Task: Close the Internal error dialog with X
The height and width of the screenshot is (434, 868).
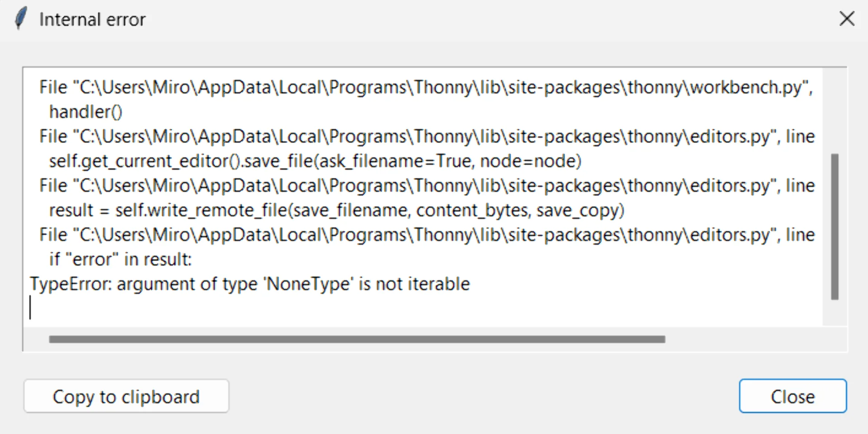Action: coord(846,19)
